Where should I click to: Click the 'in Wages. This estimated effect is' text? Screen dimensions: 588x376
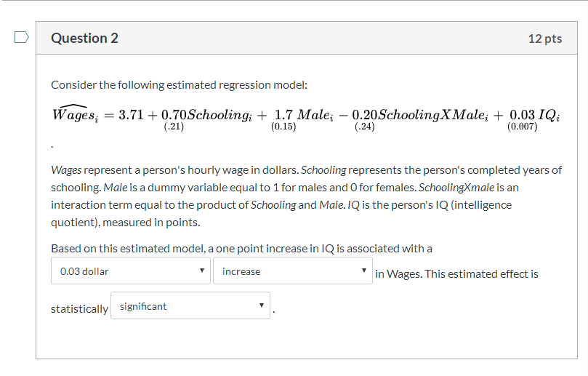(456, 274)
